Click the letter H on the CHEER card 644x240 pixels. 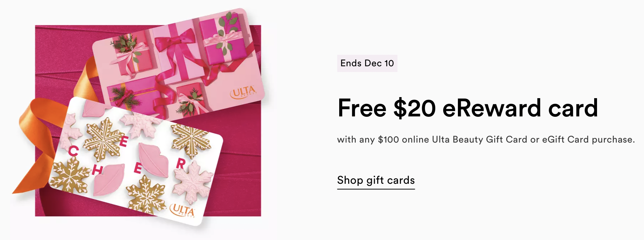click(96, 170)
